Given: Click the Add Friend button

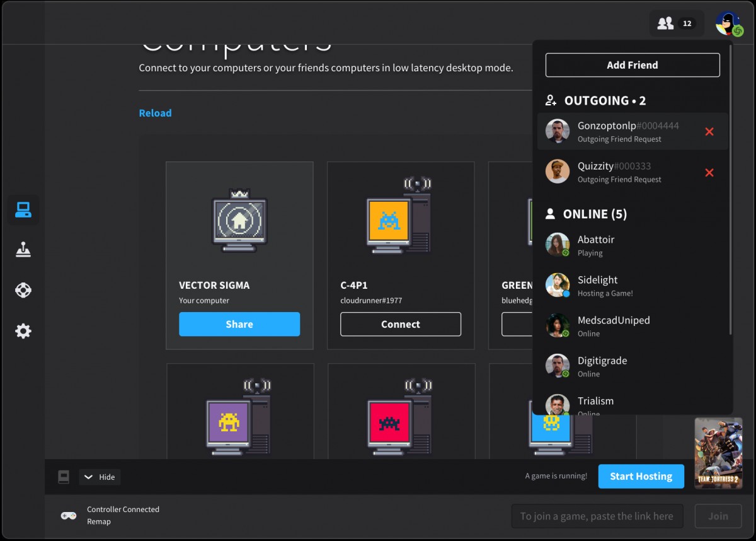Looking at the screenshot, I should [x=632, y=65].
